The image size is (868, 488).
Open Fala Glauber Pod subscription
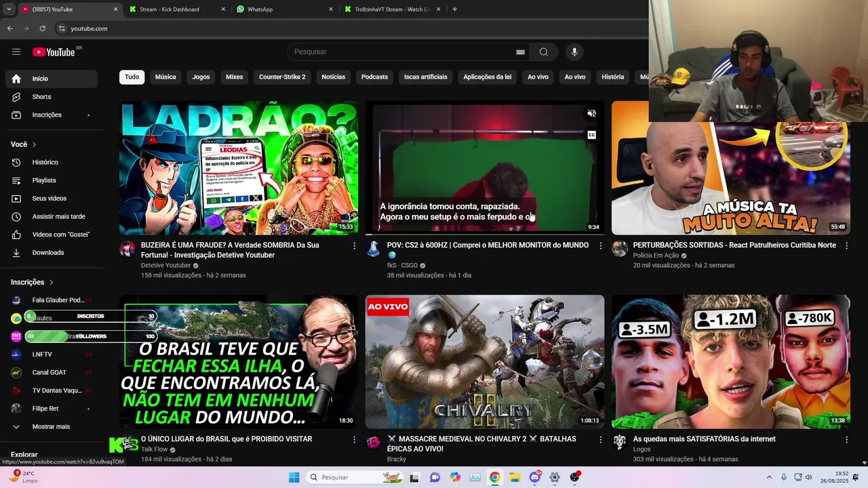click(x=52, y=300)
